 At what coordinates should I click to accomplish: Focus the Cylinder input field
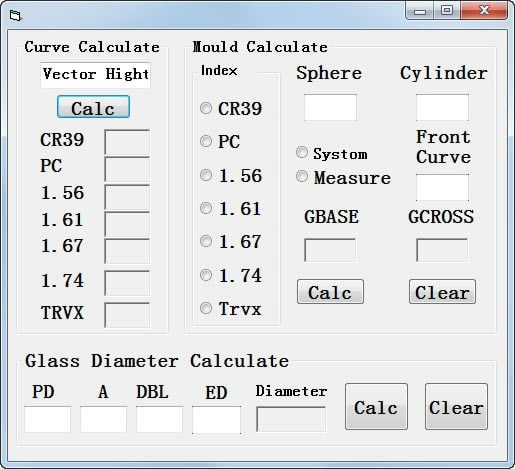pos(442,107)
